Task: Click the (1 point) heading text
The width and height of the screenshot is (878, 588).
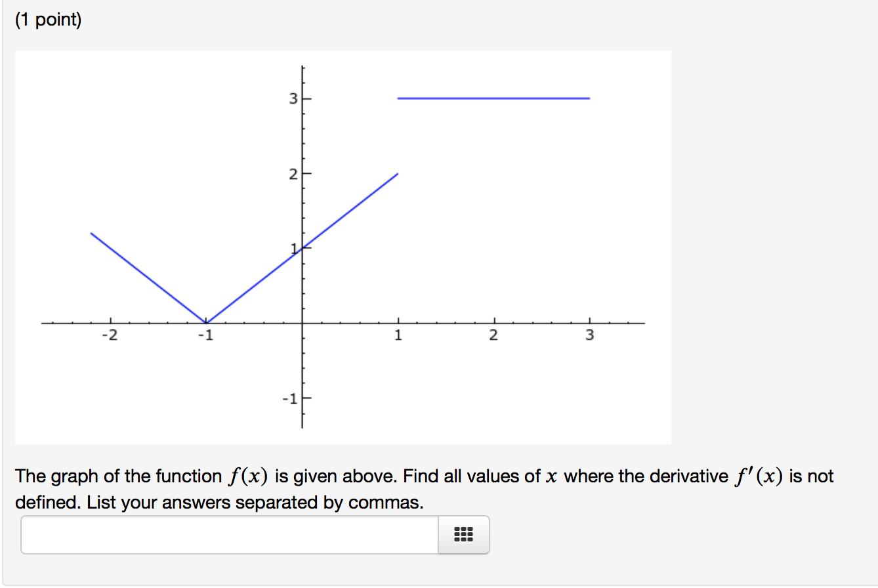Action: tap(49, 19)
